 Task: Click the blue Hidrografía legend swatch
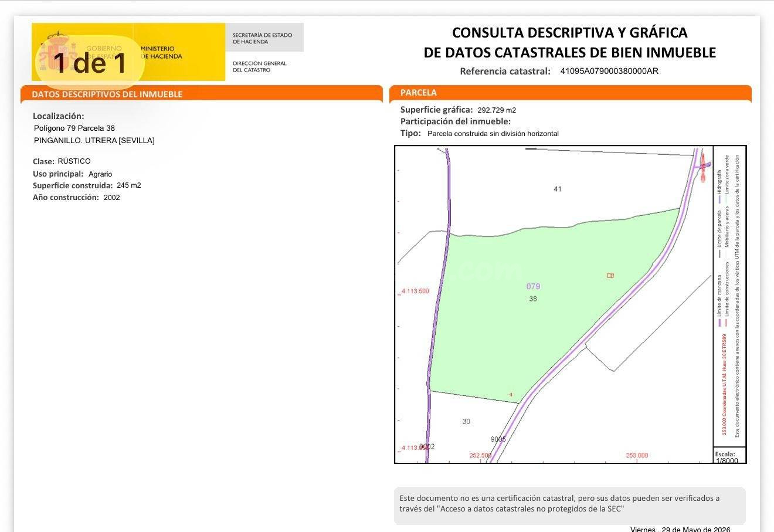(719, 199)
